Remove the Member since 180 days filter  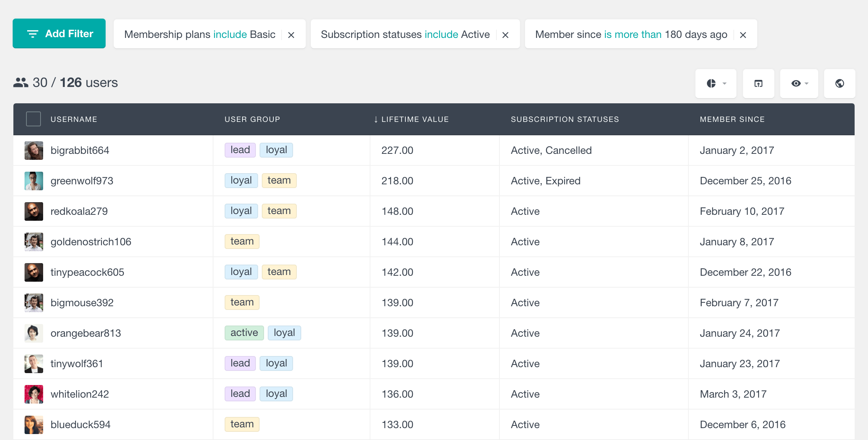click(x=744, y=34)
